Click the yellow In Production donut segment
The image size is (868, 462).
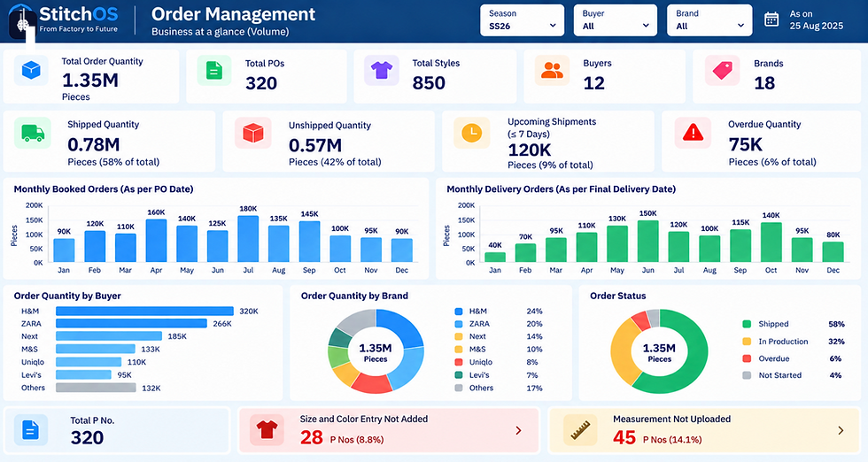(x=621, y=352)
